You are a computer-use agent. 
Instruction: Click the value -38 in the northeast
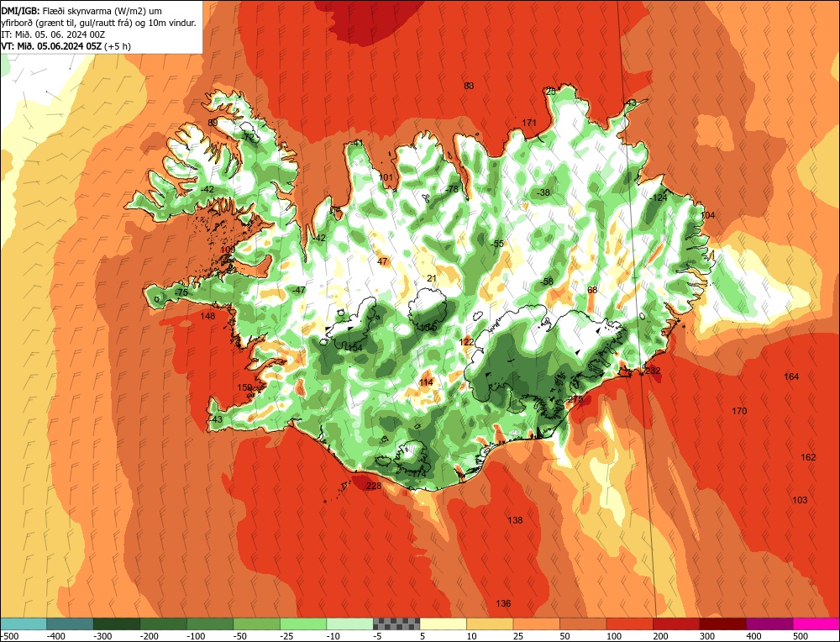543,192
